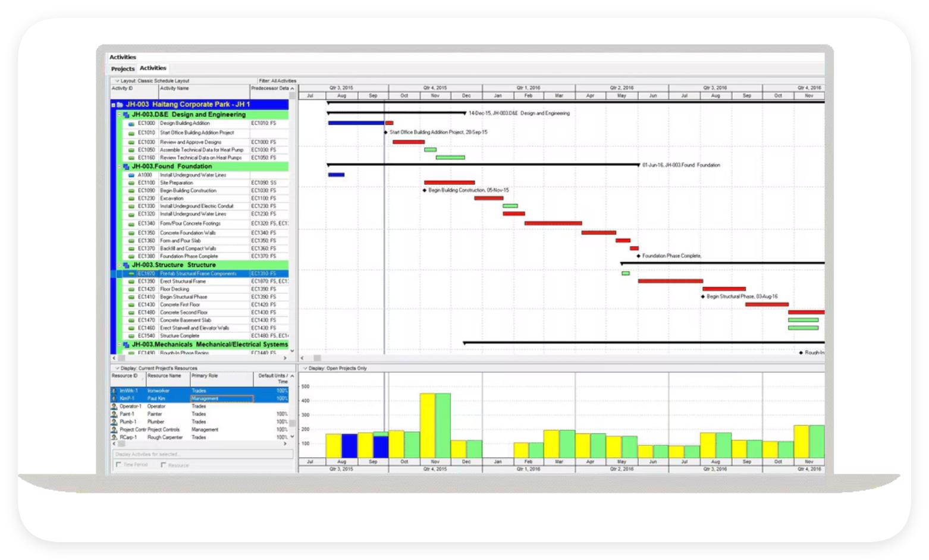Switch to the Projects tab
This screenshot has width=929, height=560.
click(x=123, y=69)
